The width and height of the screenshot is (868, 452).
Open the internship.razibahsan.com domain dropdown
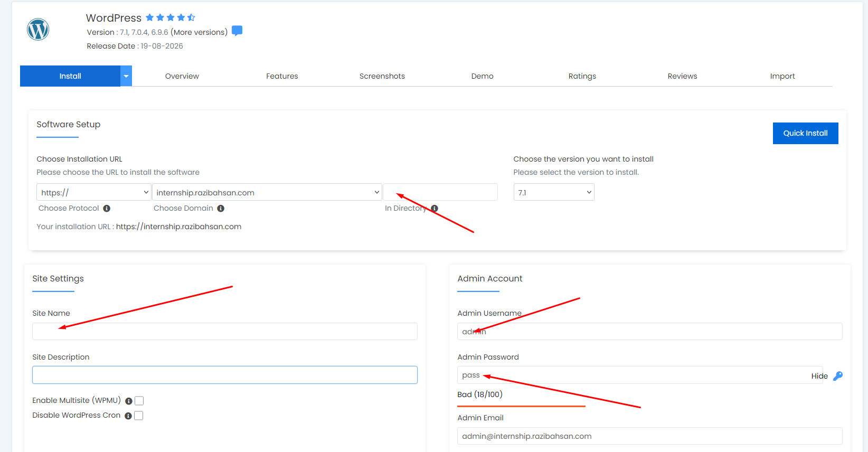267,192
